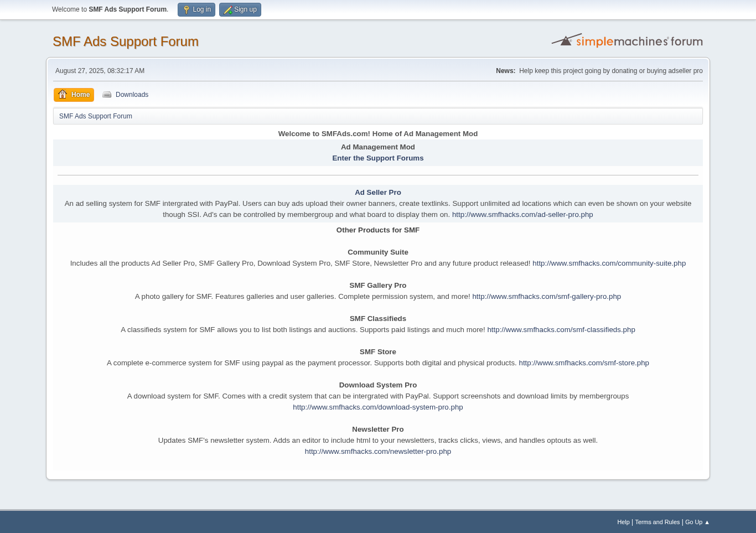Viewport: 756px width, 533px height.
Task: Open the Ad Seller Pro heading link
Action: pos(378,193)
